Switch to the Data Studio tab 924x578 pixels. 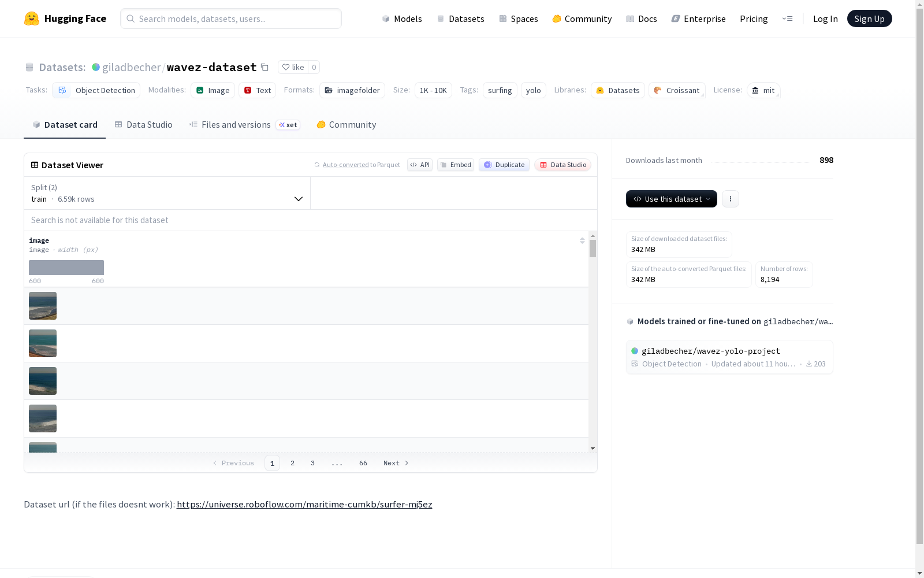click(x=144, y=125)
